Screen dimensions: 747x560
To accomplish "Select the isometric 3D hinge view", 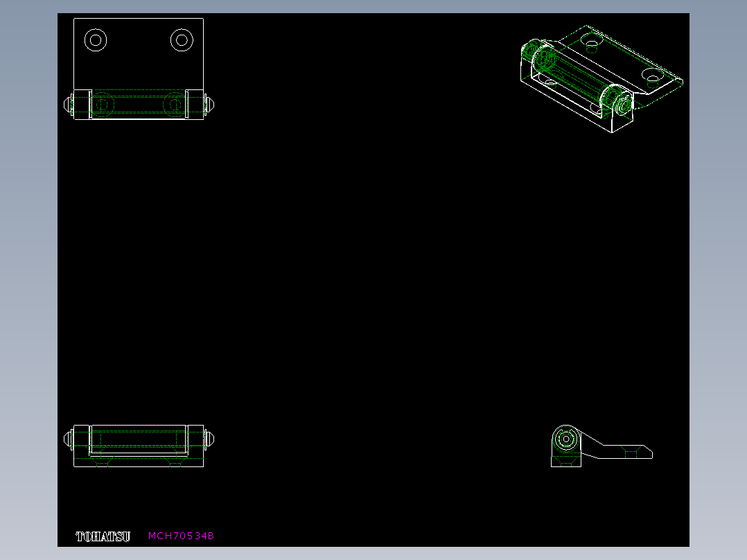I will (x=601, y=78).
